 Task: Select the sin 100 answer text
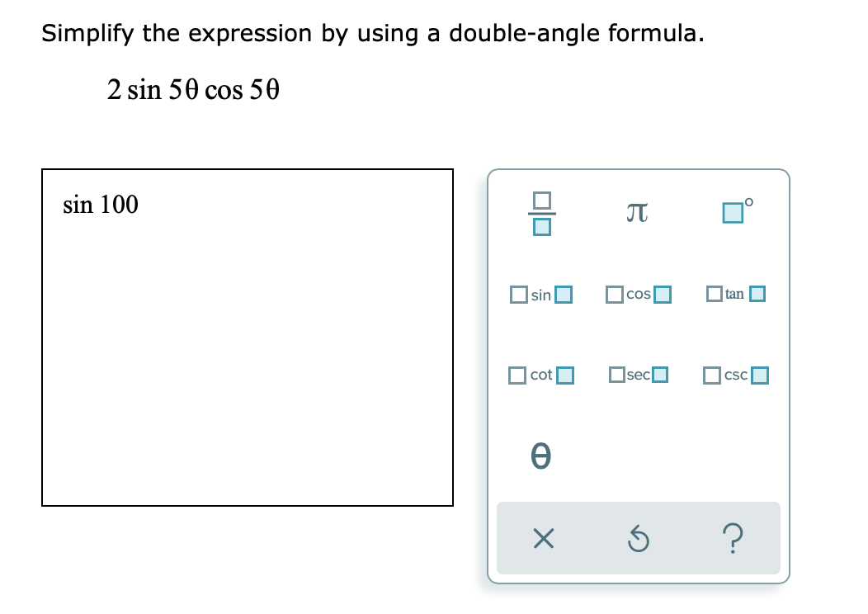[x=99, y=205]
